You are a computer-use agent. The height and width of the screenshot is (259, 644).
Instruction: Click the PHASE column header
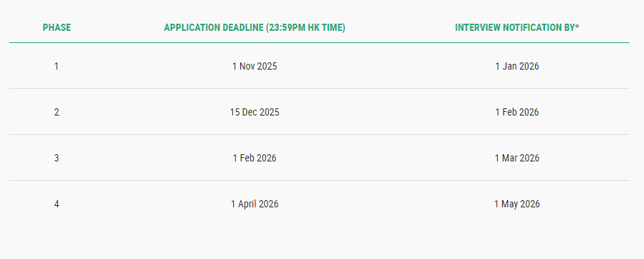point(57,27)
